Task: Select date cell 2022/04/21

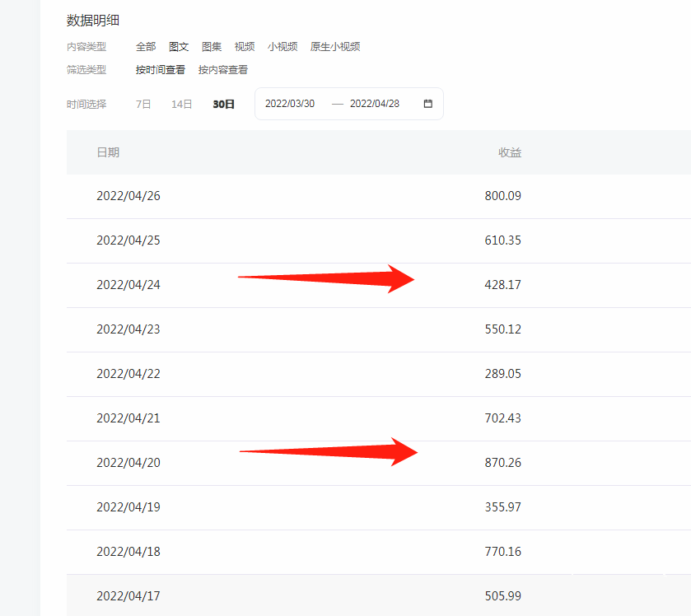Action: (128, 418)
